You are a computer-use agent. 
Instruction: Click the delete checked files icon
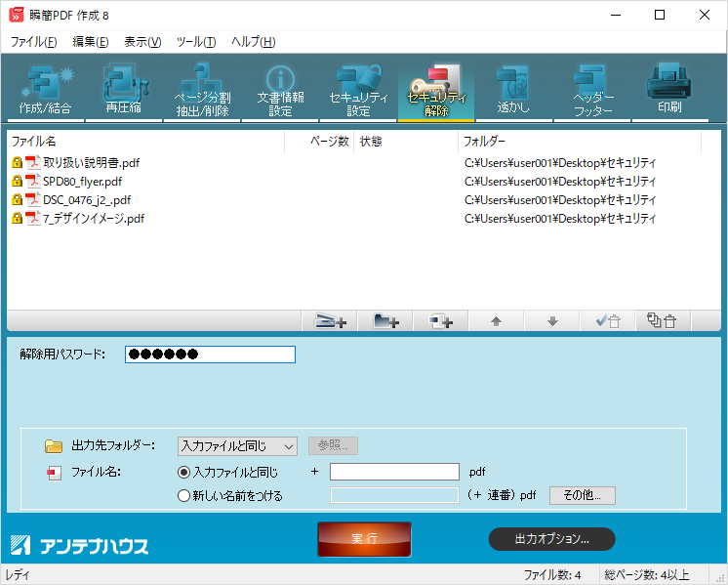(608, 321)
